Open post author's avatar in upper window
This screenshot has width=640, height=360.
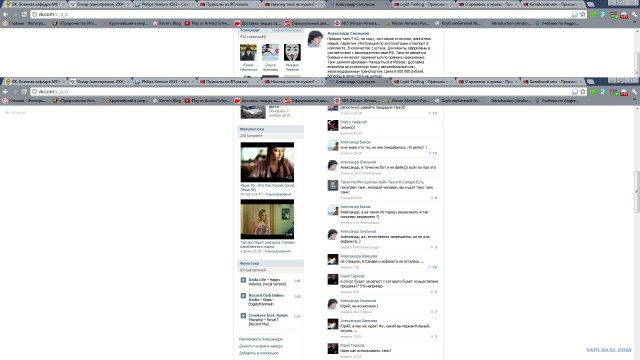316,39
